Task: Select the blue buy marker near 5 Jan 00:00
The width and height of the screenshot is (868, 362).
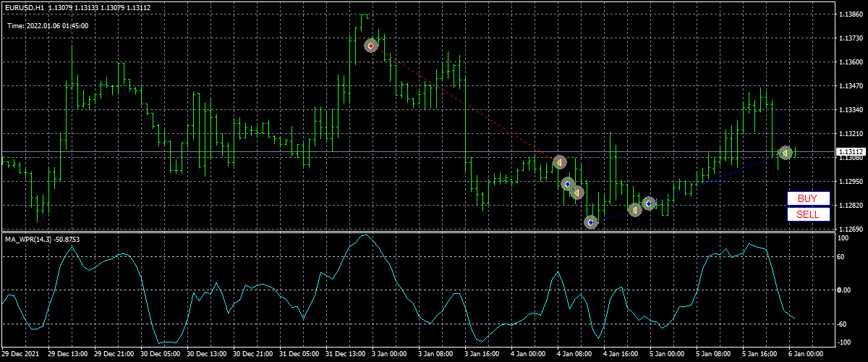Action: click(649, 203)
